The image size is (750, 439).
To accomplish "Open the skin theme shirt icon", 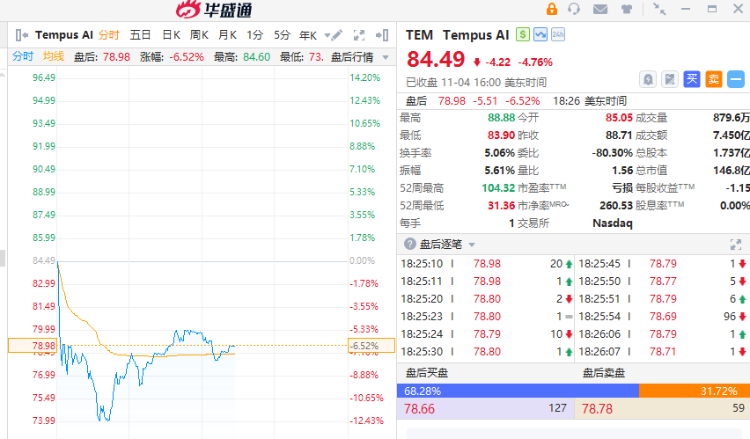I will (626, 9).
